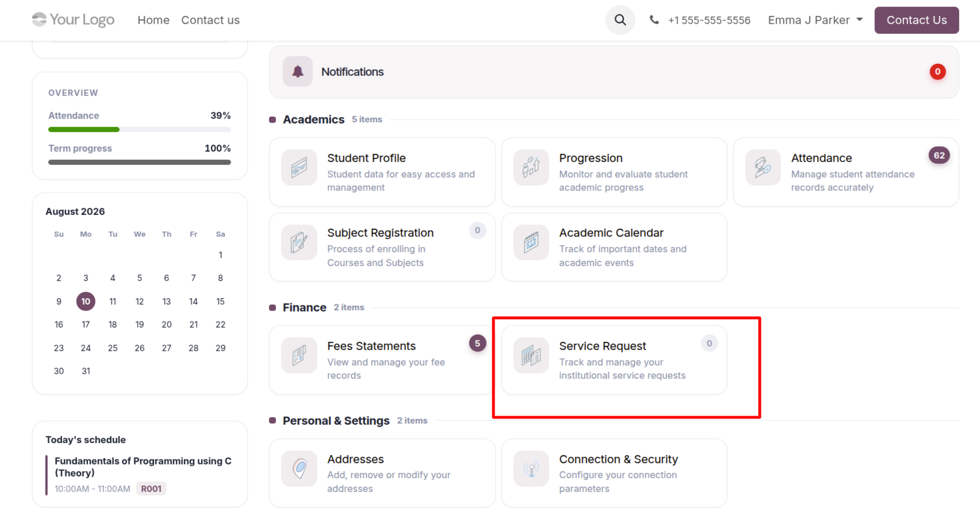Click the Subject Registration icon
The image size is (980, 530).
tap(299, 242)
